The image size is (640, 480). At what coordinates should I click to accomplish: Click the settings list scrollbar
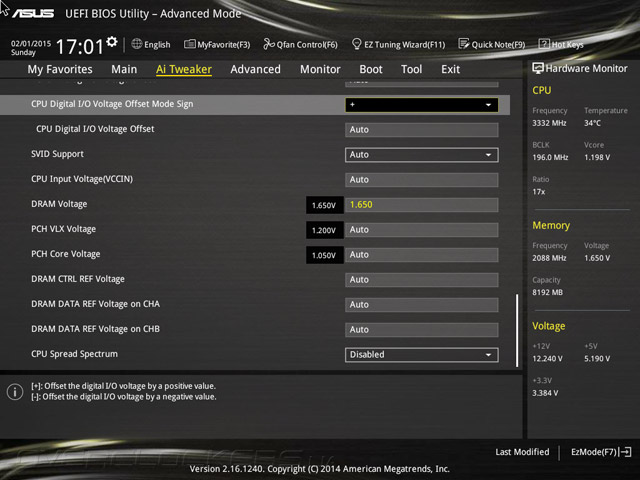click(517, 330)
